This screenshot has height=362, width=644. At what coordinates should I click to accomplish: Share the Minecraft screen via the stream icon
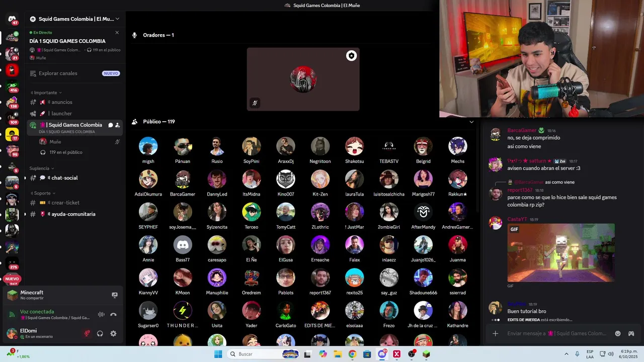(115, 295)
